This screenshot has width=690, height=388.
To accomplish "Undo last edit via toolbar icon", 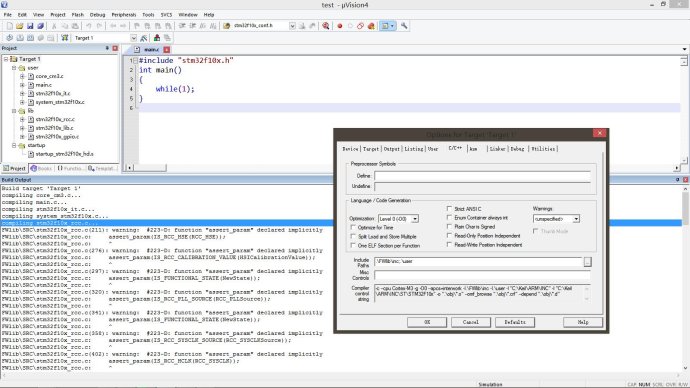I will click(88, 26).
